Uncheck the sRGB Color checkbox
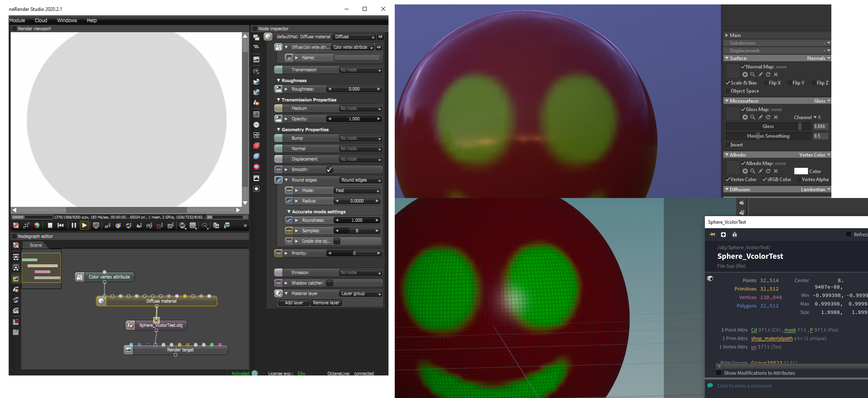 (764, 179)
